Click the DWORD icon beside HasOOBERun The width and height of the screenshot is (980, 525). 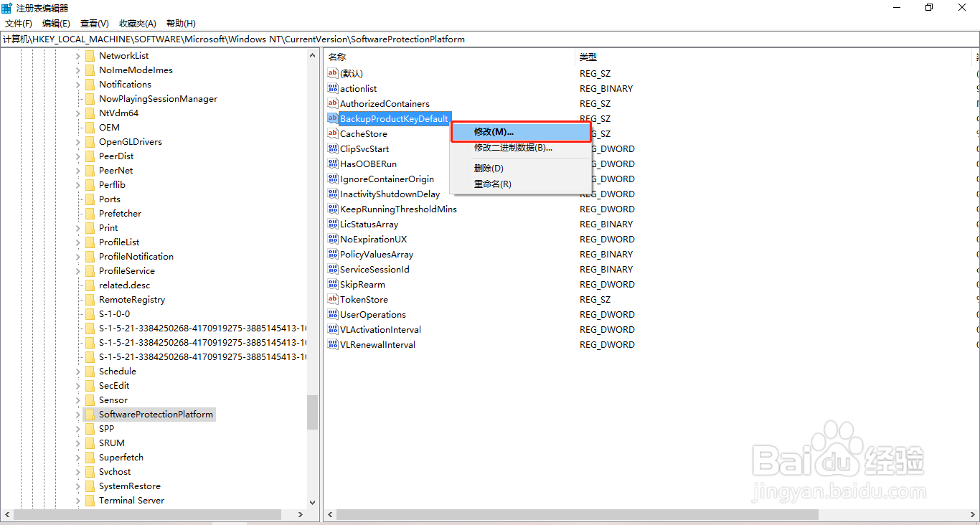[x=332, y=164]
